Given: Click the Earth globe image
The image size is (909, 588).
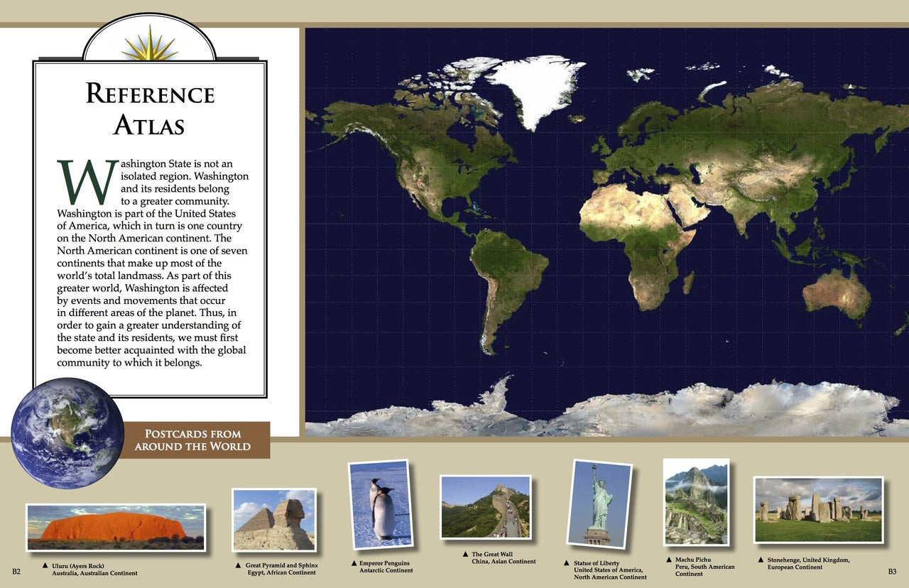Looking at the screenshot, I should (x=67, y=432).
